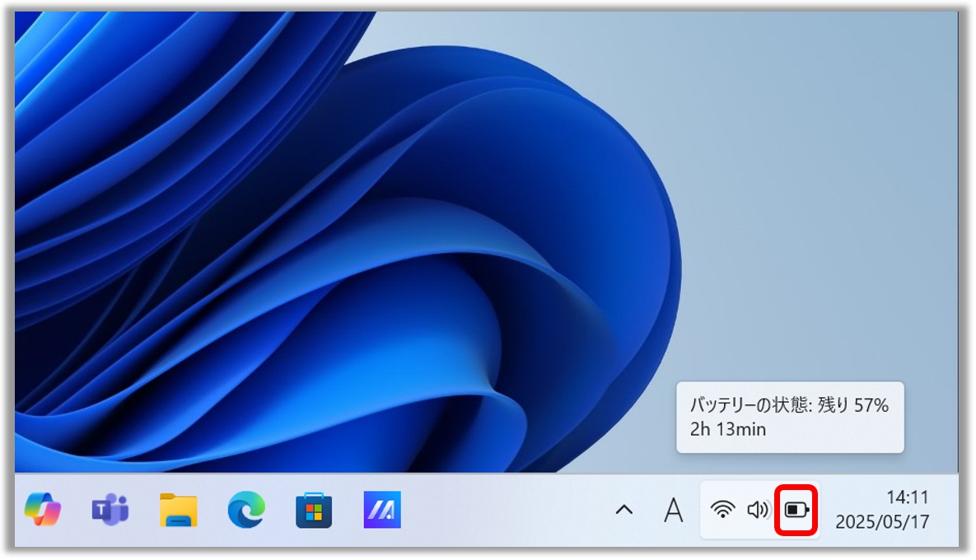976x560 pixels.
Task: Launch Microsoft Edge browser
Action: [246, 510]
